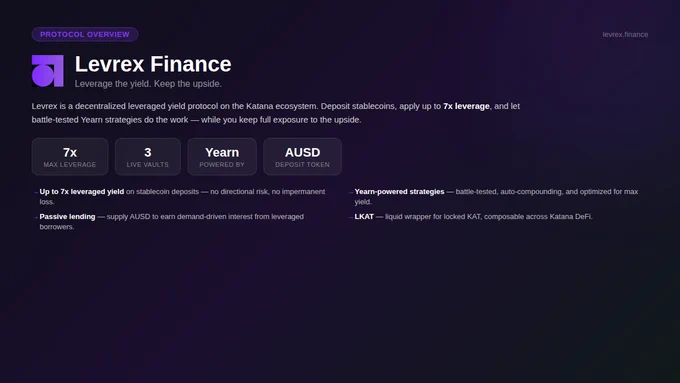Image resolution: width=680 pixels, height=383 pixels.
Task: Click the arrow bullet before Up to 7x
Action: 36,192
